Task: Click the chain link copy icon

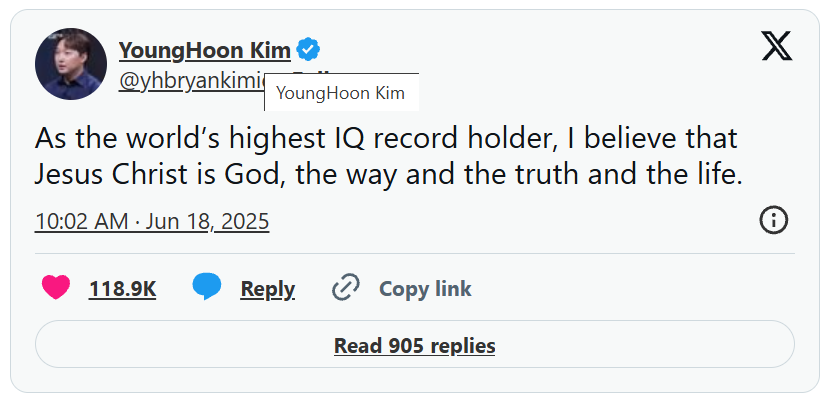Action: click(346, 288)
